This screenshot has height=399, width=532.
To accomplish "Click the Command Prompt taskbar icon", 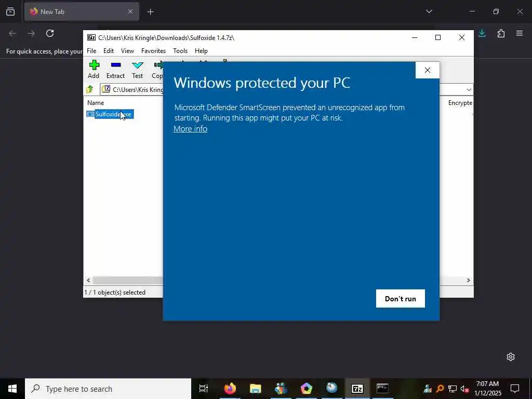I will pyautogui.click(x=382, y=389).
